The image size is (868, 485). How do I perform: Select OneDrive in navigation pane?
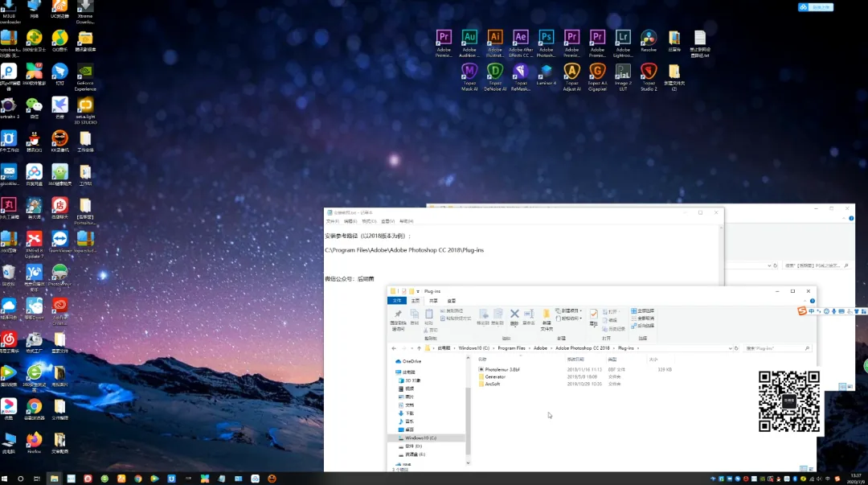coord(408,361)
